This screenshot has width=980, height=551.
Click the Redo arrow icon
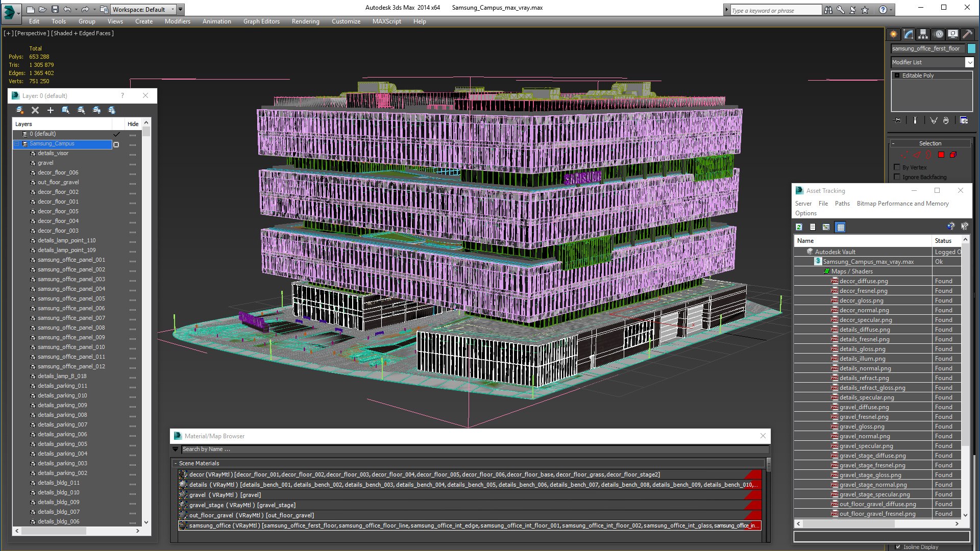click(x=85, y=9)
